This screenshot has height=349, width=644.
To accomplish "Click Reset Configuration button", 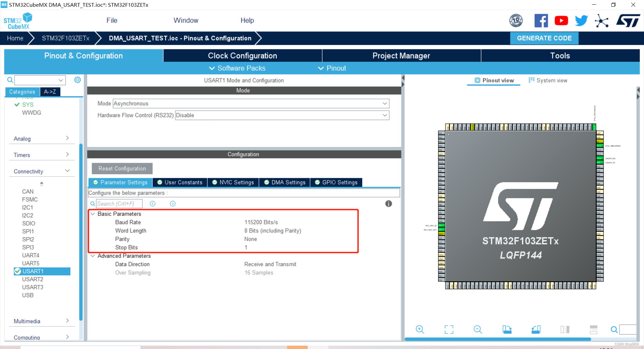I will 122,168.
